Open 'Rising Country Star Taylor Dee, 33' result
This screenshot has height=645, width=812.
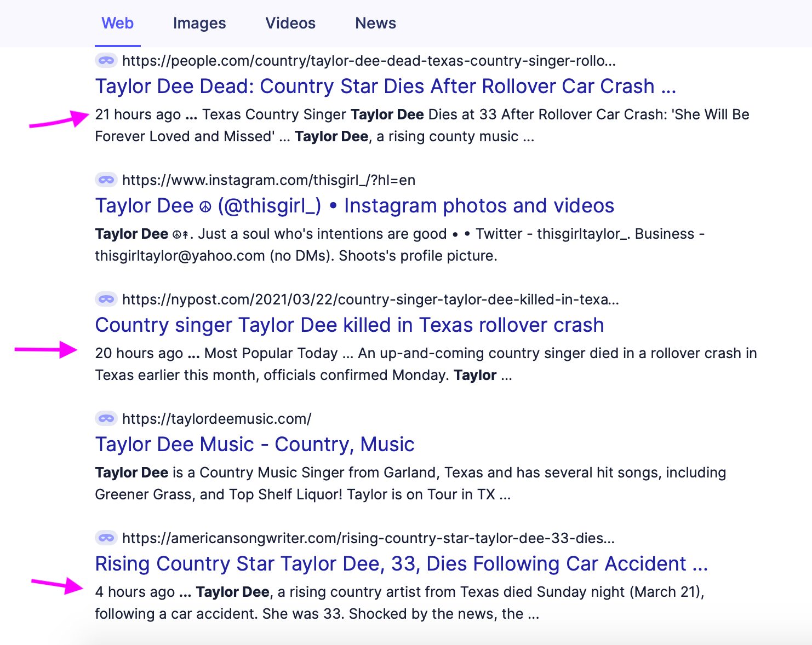(402, 564)
